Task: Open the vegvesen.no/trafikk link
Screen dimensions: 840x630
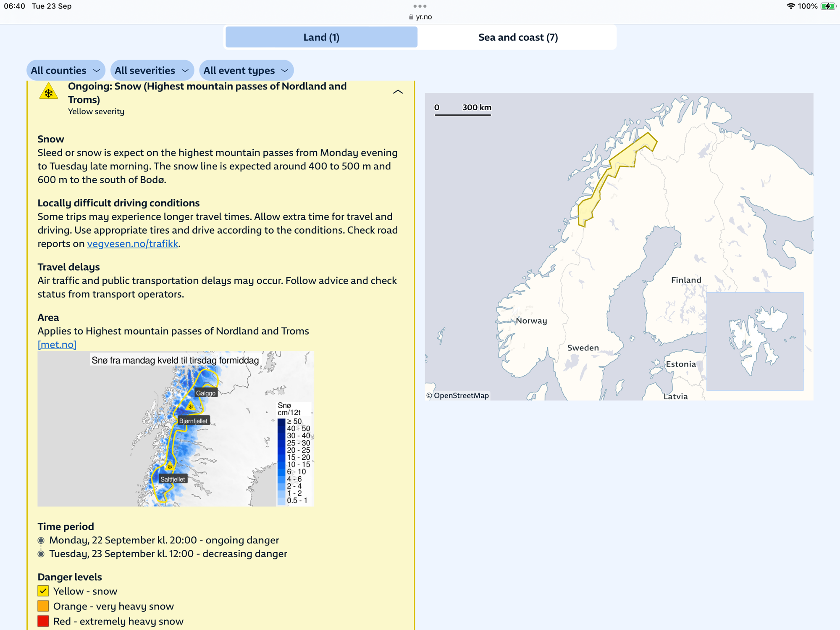Action: tap(132, 244)
